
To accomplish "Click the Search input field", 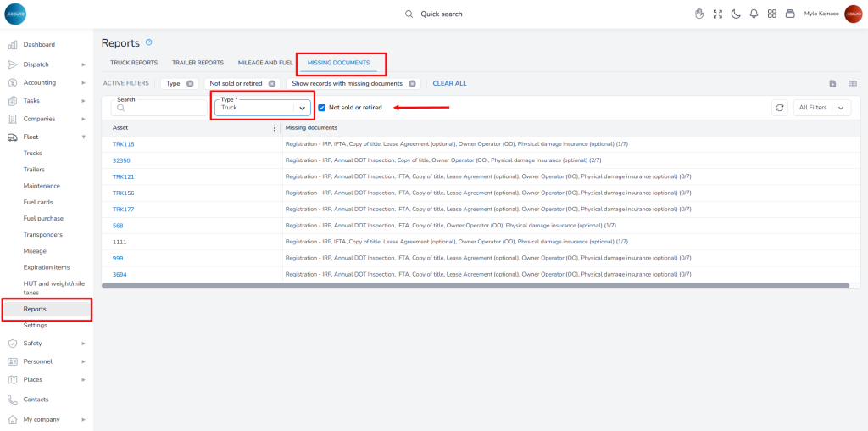I will point(161,109).
